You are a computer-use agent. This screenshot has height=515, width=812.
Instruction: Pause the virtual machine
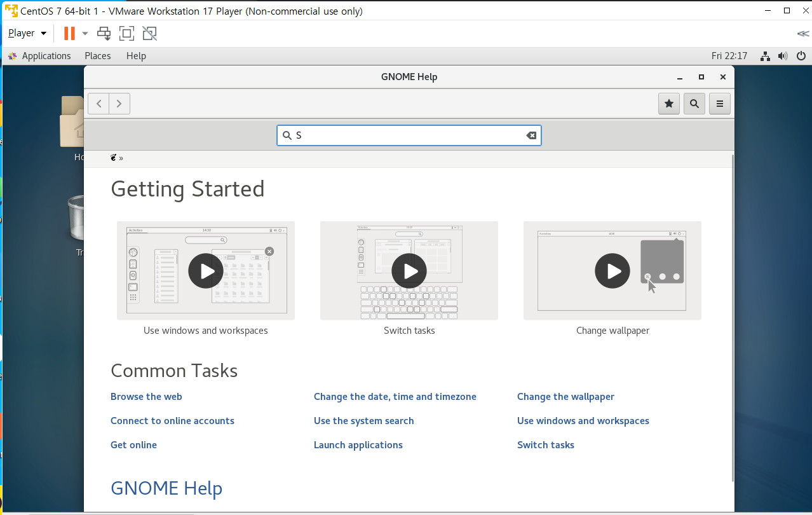coord(69,33)
